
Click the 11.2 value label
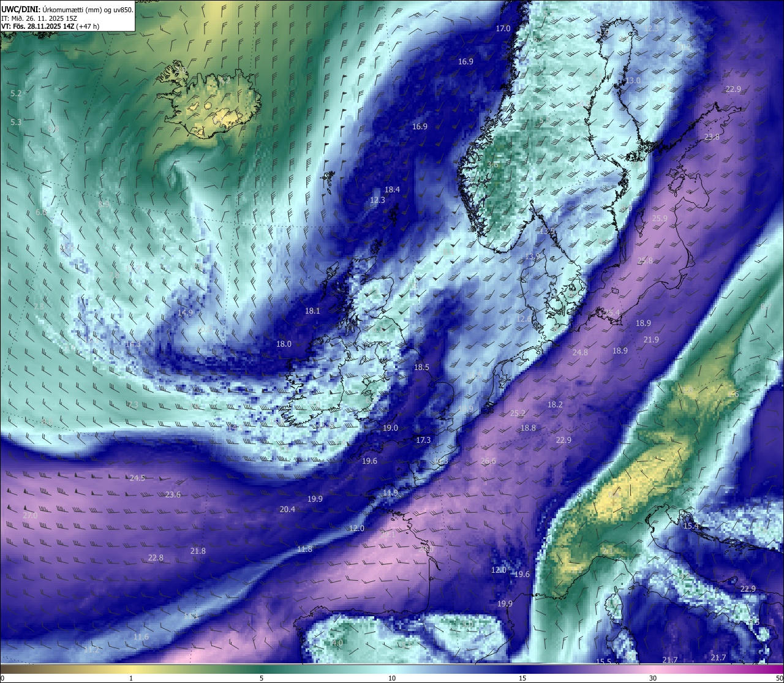[x=91, y=649]
